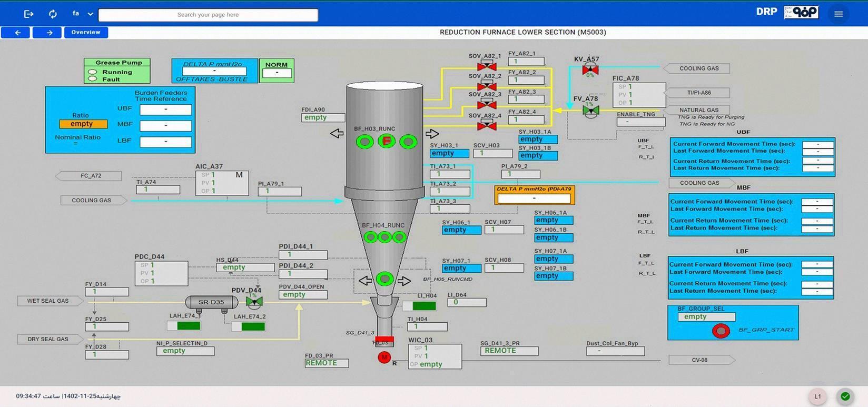Viewport: 868px width, 407px height.
Task: Open the AIC_A37 controller faceplate
Action: [x=222, y=183]
